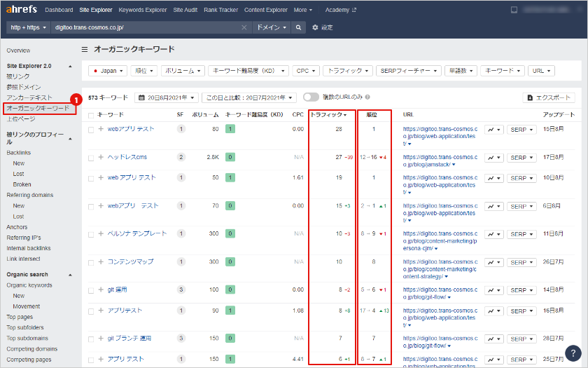Click the monitor icon in top bar
Image resolution: width=588 pixels, height=368 pixels.
click(x=514, y=10)
